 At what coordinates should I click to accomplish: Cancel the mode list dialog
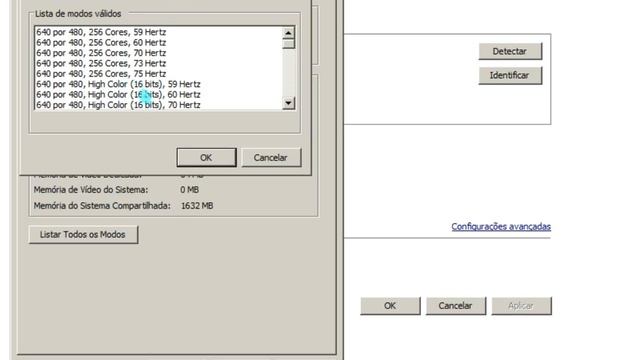(271, 158)
